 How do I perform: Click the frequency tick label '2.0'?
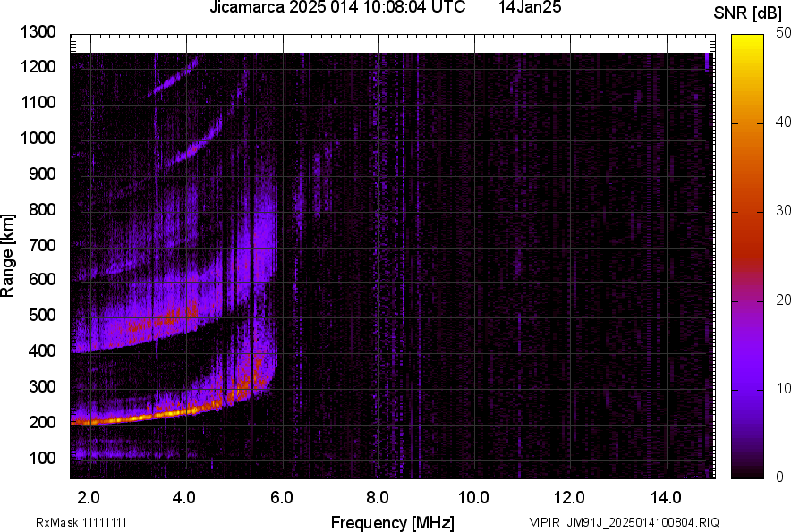89,498
